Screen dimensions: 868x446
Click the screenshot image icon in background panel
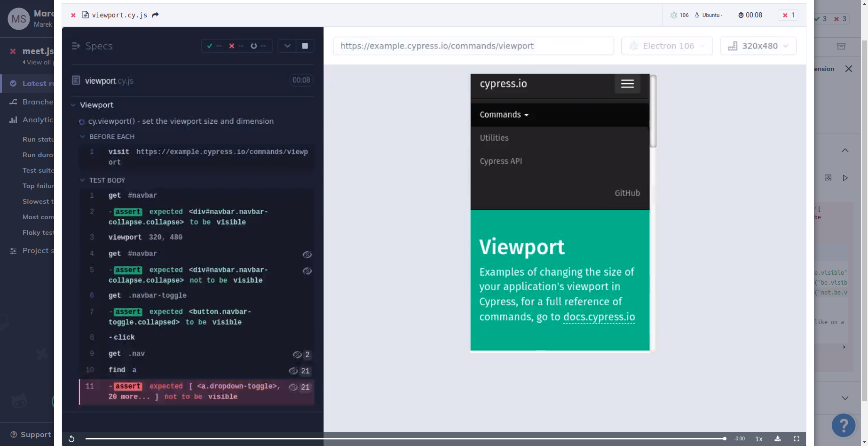828,178
